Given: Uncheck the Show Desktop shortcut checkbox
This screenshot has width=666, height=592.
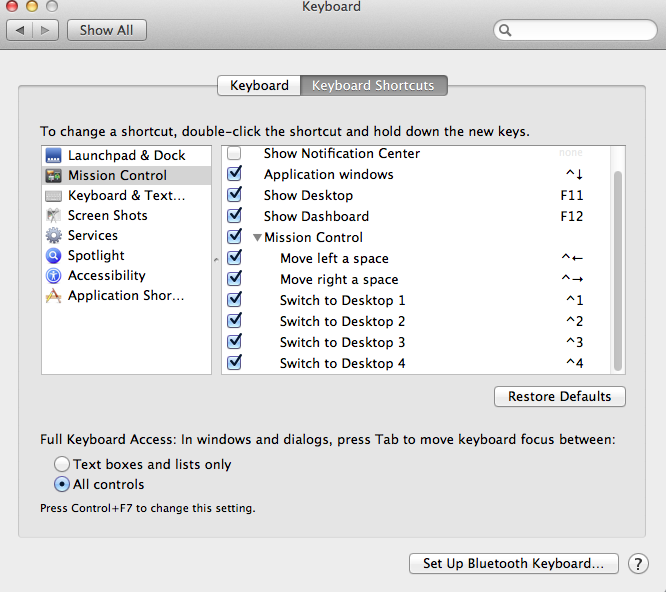Looking at the screenshot, I should click(x=234, y=196).
